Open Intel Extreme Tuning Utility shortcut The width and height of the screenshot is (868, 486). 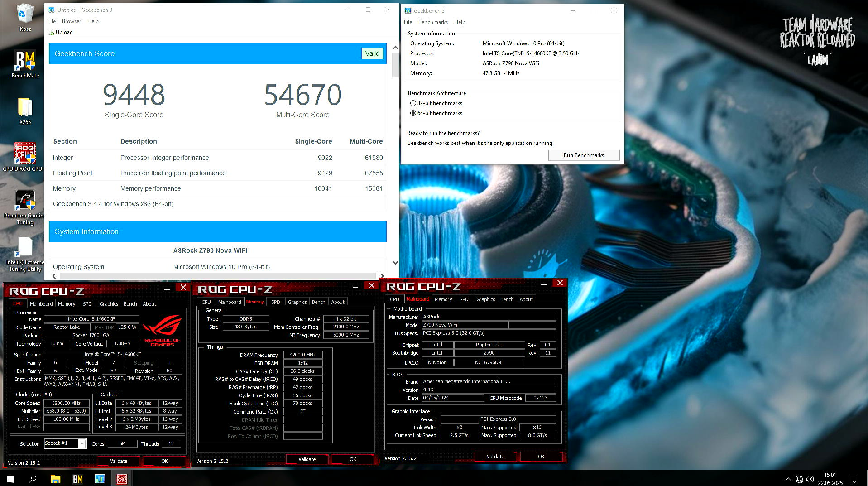25,254
